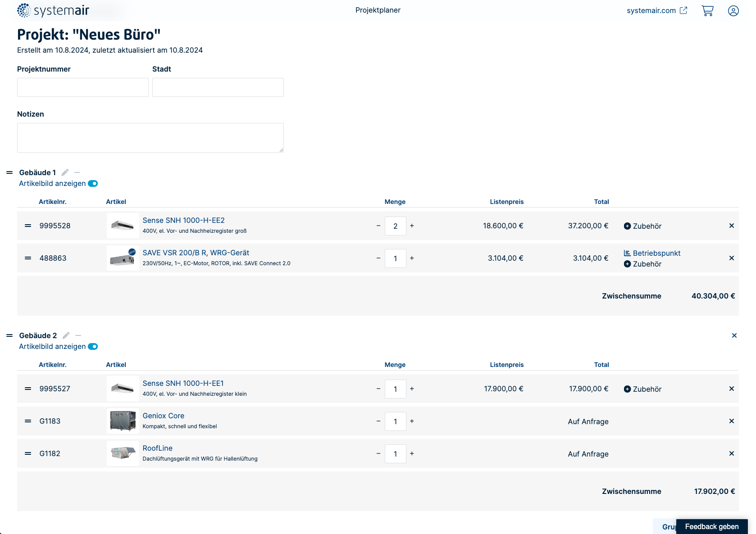This screenshot has height=534, width=756.
Task: Click Geniox Core product thumbnail
Action: coord(123,421)
